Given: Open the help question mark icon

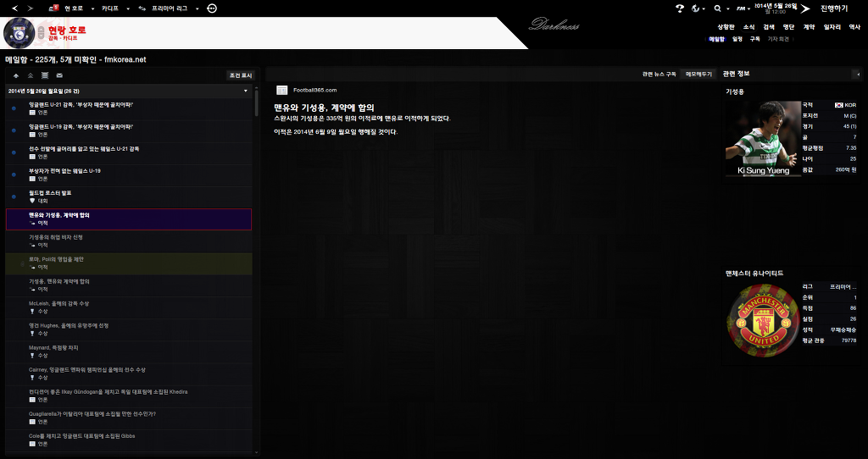Looking at the screenshot, I should click(680, 8).
